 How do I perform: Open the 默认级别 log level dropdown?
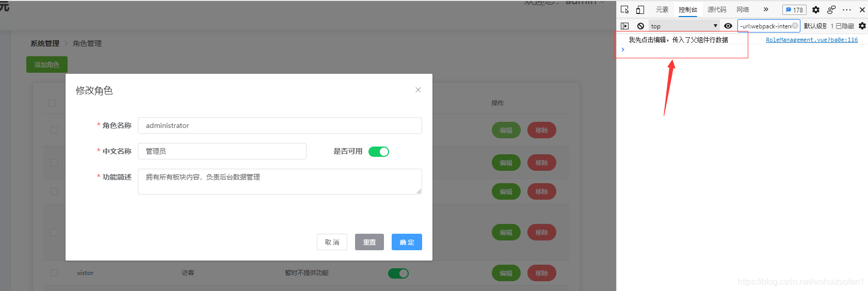coord(815,26)
